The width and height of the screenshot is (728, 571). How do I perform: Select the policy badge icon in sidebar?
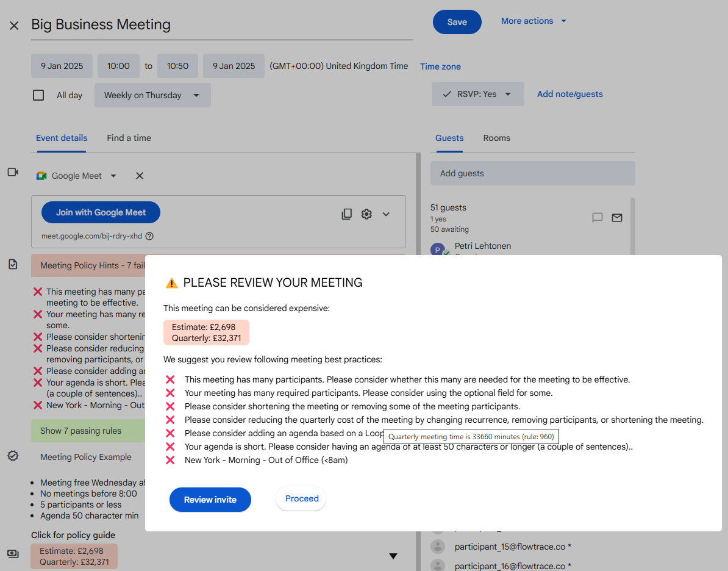click(x=13, y=455)
